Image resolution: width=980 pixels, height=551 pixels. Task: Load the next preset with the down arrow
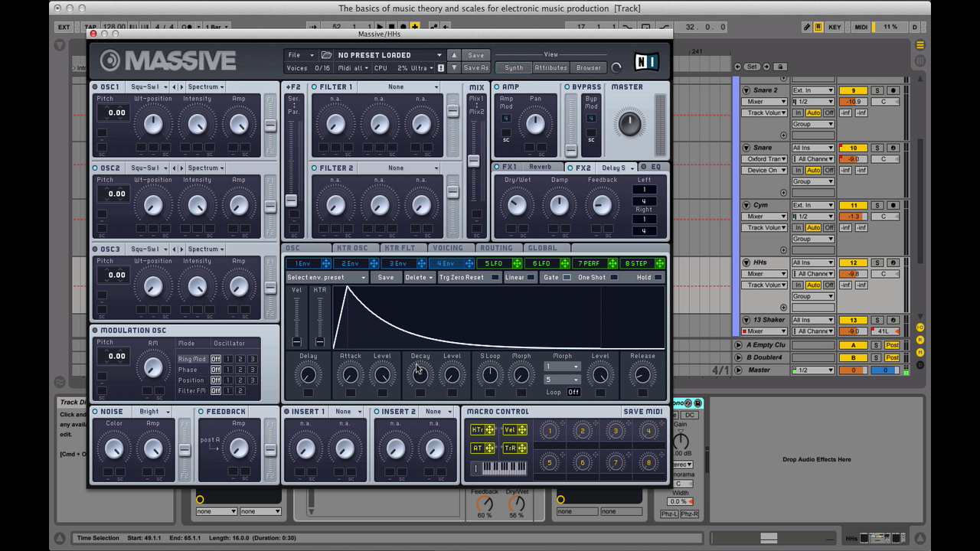tap(454, 67)
